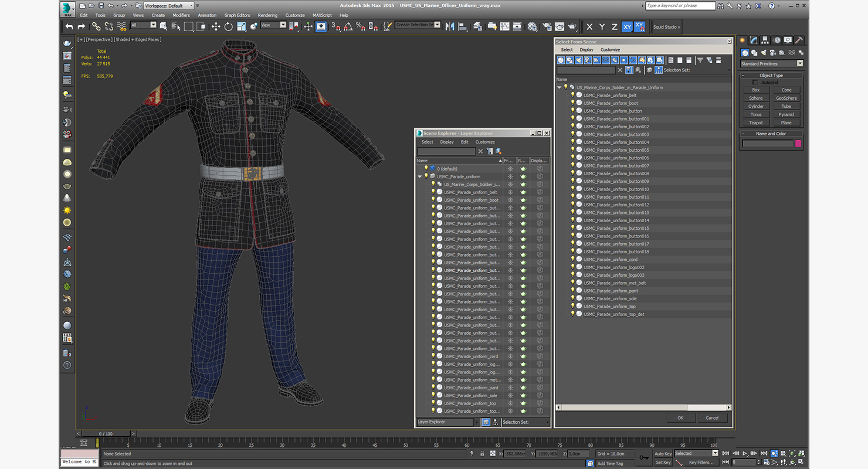Open the Standard Primitives dropdown
The height and width of the screenshot is (469, 868).
click(x=772, y=63)
